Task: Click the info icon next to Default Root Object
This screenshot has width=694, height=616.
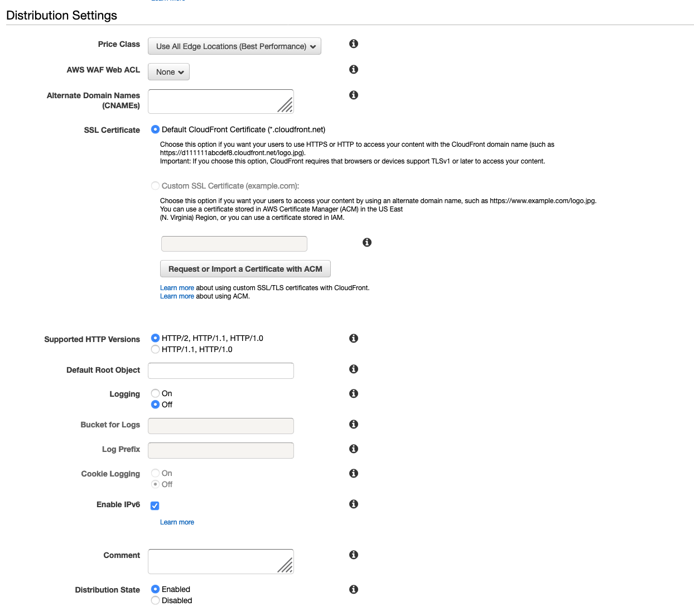Action: pos(354,369)
